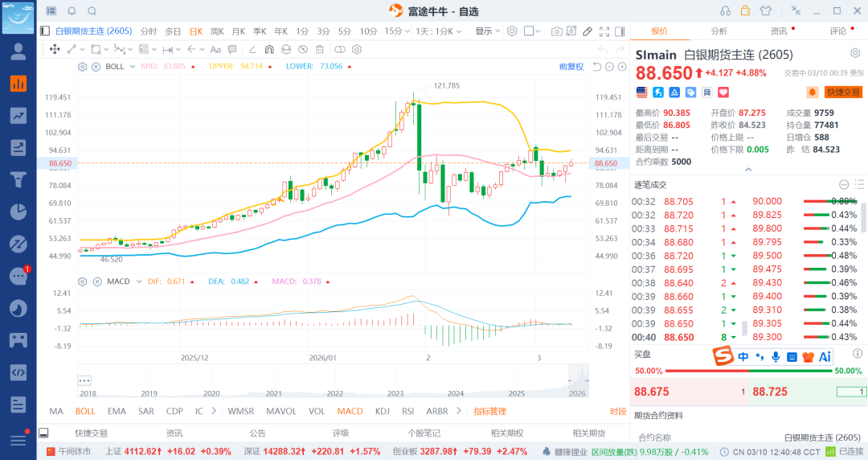Open 指标管理 indicator management link

[489, 411]
